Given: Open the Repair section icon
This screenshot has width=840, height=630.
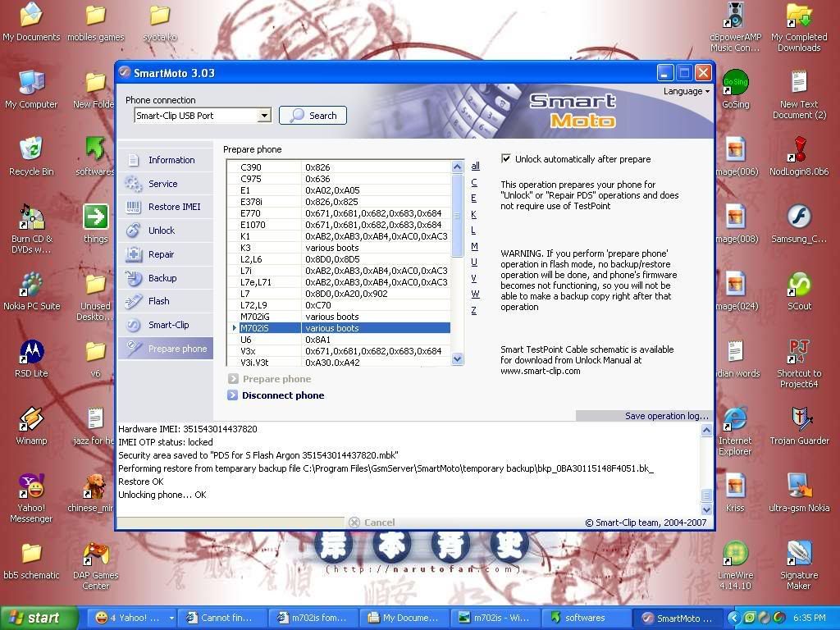Looking at the screenshot, I should (134, 254).
